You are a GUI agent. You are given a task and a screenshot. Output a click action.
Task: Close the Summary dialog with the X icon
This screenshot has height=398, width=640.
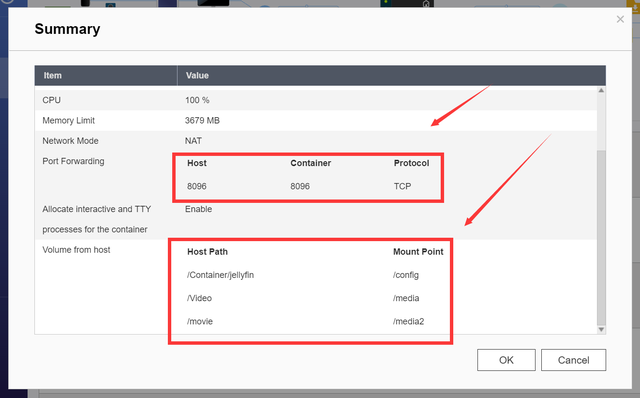pos(620,19)
